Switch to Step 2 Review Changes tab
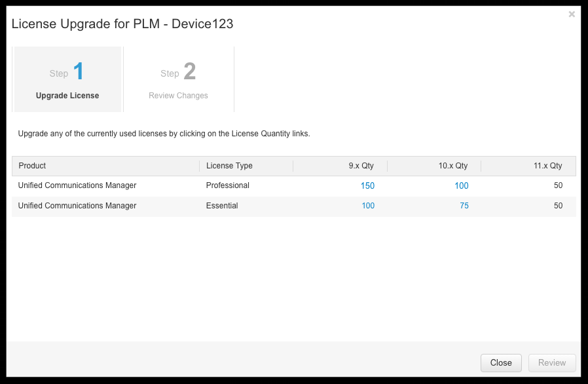Screen dimensions: 588x384 [x=179, y=79]
